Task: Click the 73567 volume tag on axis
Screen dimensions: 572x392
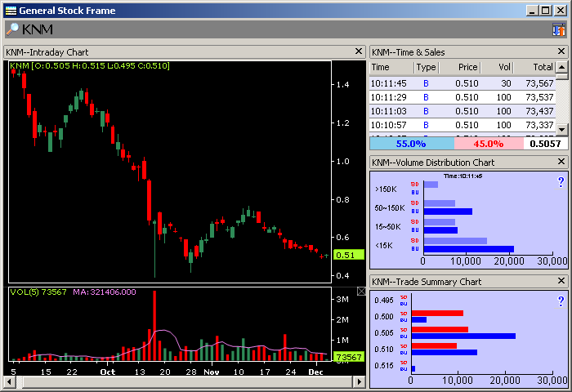Action: pyautogui.click(x=349, y=357)
